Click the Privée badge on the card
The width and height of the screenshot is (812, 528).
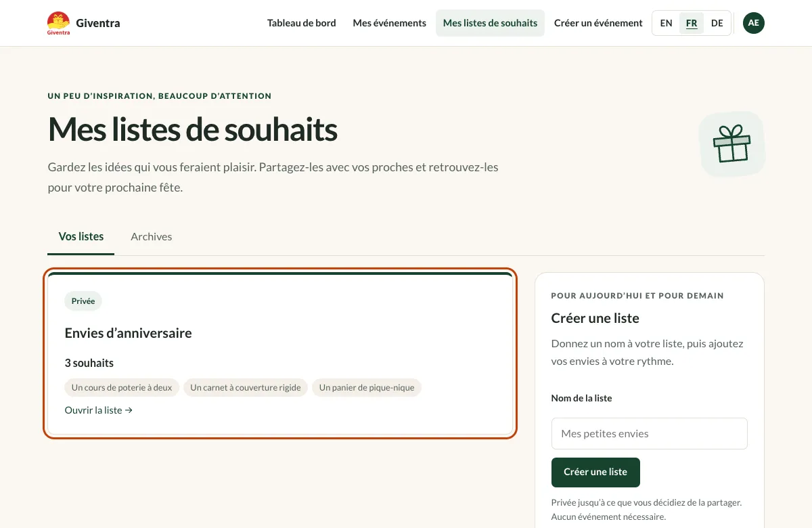[x=83, y=301]
